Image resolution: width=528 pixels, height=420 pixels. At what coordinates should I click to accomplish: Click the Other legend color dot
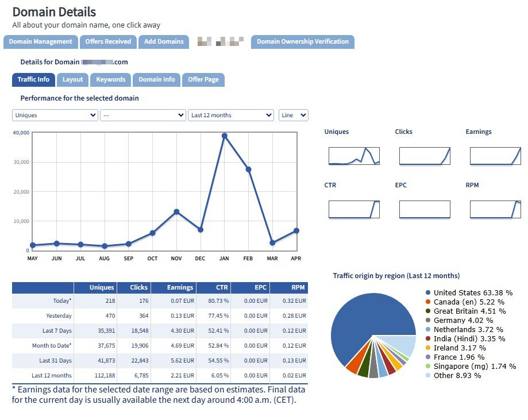[x=428, y=375]
